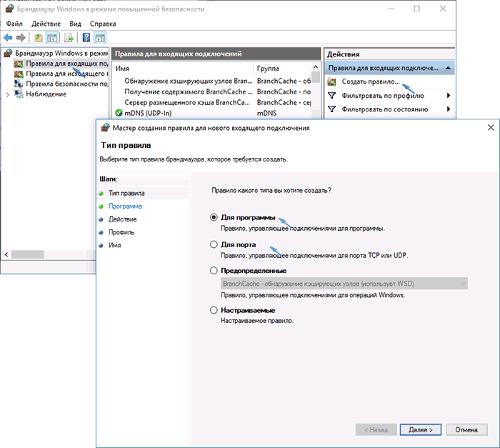The image size is (500, 448).
Task: Click the Up one level toolbar icon
Action: [39, 38]
